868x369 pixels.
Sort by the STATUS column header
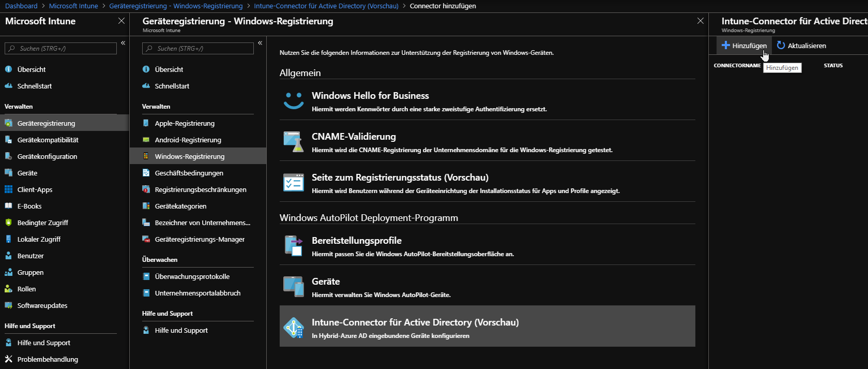(x=833, y=66)
